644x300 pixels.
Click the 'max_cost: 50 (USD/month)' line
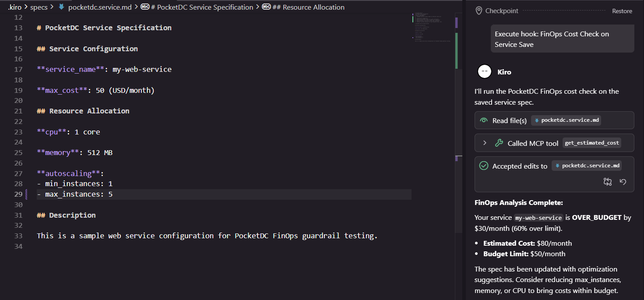pyautogui.click(x=95, y=90)
